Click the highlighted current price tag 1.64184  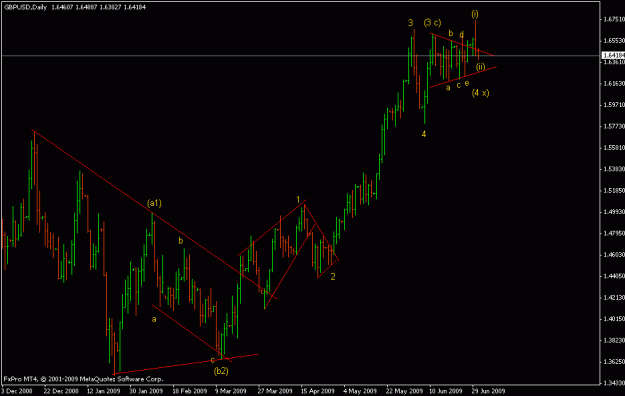(x=613, y=55)
